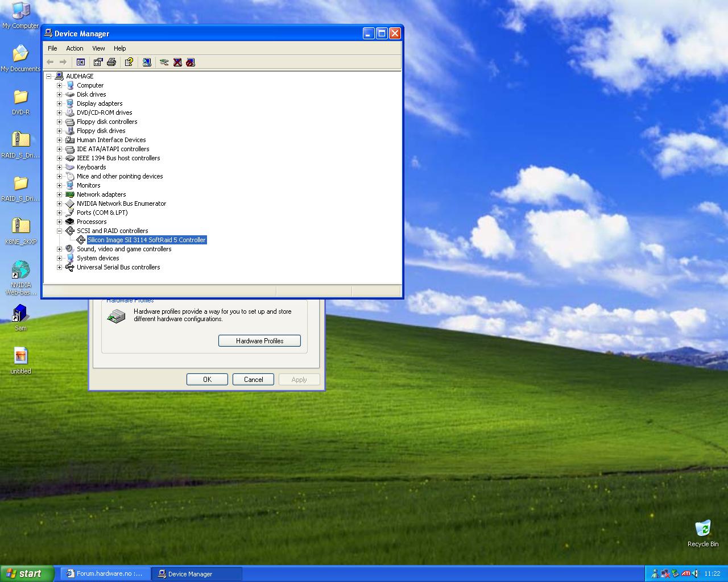Select Floppy disk drives item

coord(101,131)
